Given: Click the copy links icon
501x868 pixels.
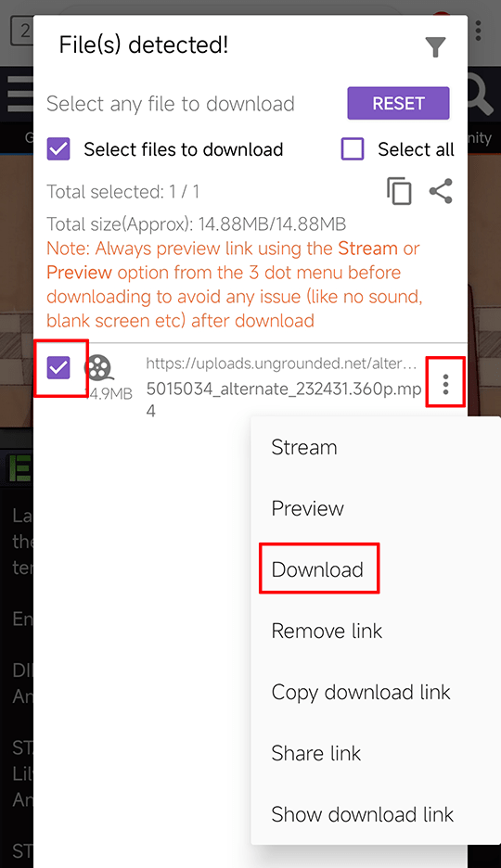Looking at the screenshot, I should [x=399, y=192].
